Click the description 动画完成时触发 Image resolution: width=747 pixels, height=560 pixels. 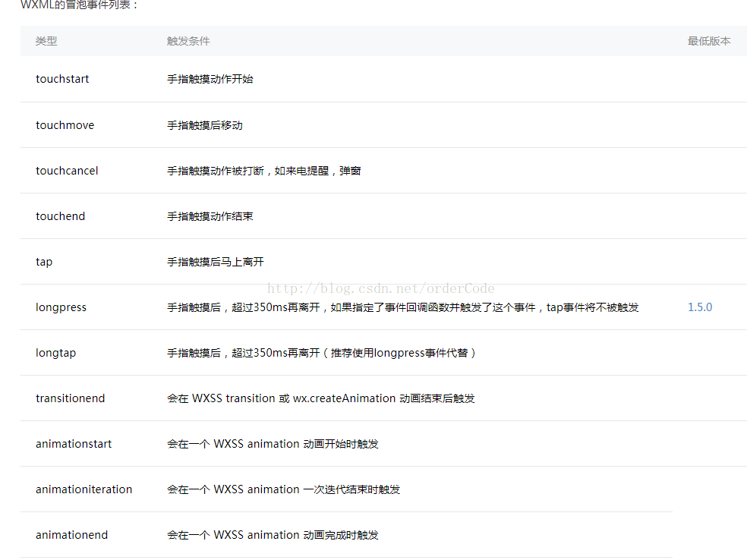click(273, 535)
